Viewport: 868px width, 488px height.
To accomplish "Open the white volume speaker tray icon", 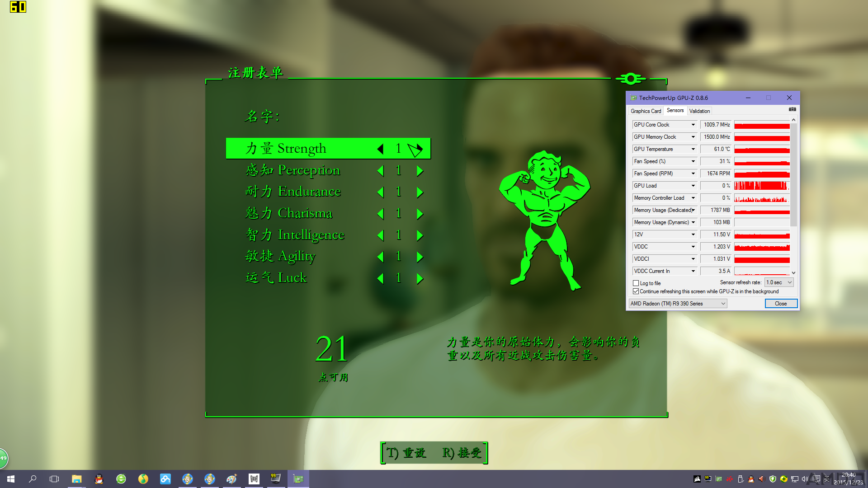I will (805, 479).
